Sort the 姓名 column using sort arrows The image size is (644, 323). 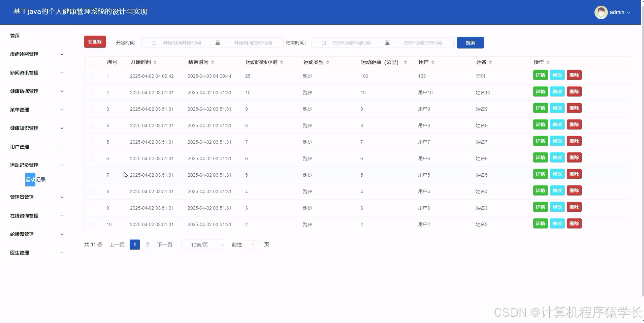[490, 62]
